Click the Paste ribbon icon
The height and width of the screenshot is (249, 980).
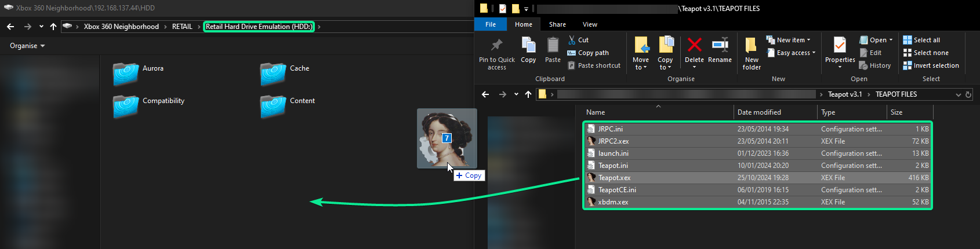pos(553,50)
